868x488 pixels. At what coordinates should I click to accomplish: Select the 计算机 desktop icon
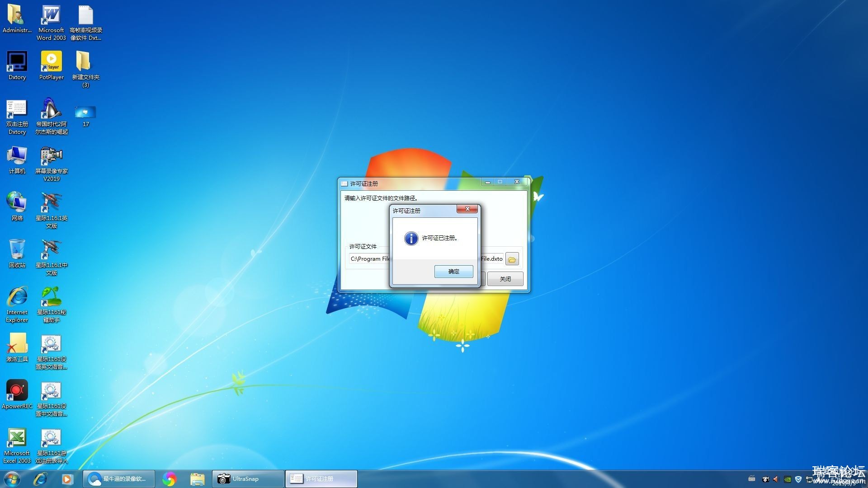[17, 160]
